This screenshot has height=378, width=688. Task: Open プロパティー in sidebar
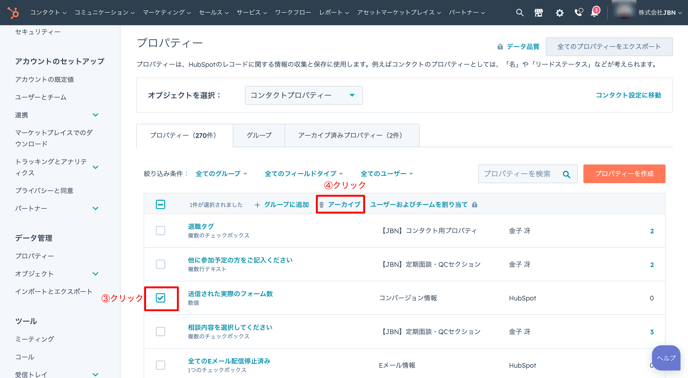point(35,256)
